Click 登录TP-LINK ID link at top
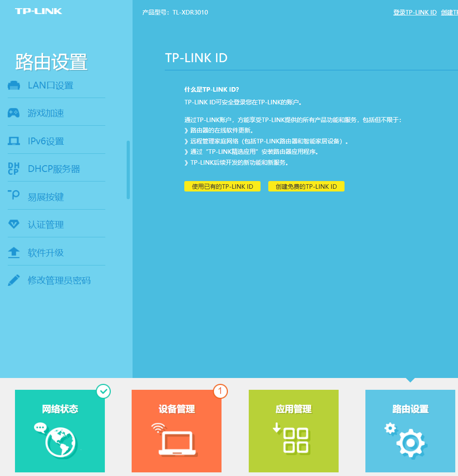Image resolution: width=458 pixels, height=476 pixels. click(x=415, y=12)
